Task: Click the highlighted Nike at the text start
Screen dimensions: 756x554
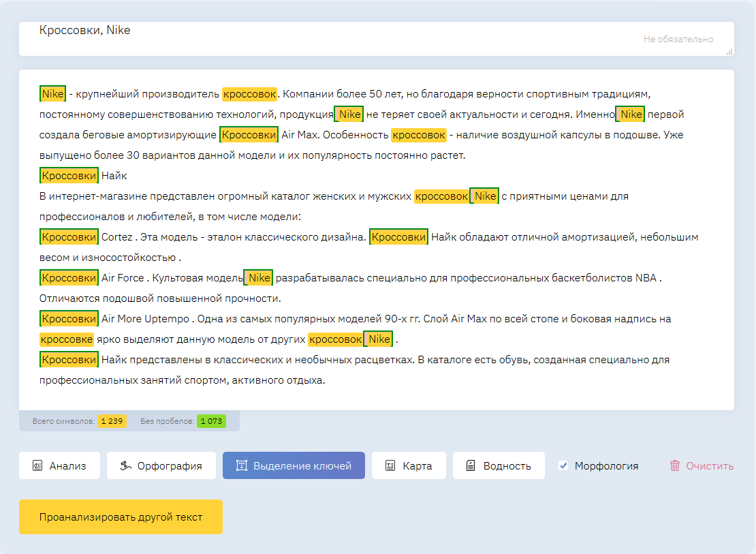Action: [x=52, y=93]
